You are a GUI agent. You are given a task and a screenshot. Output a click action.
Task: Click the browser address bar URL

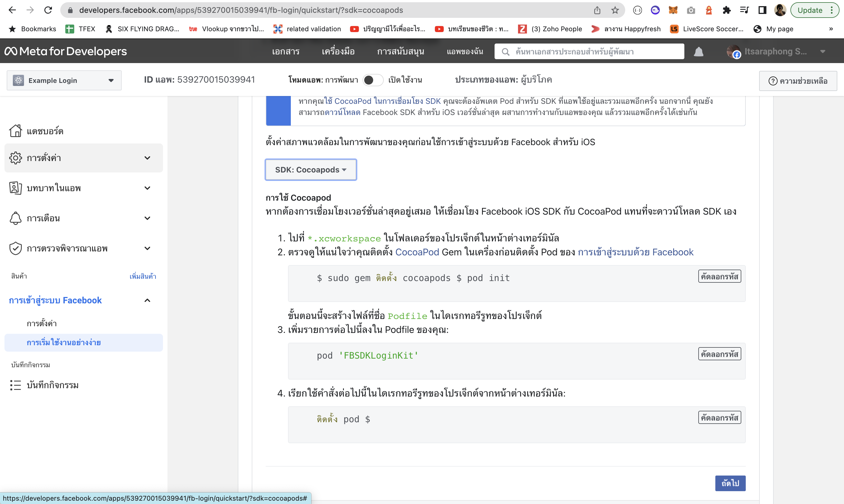point(241,10)
